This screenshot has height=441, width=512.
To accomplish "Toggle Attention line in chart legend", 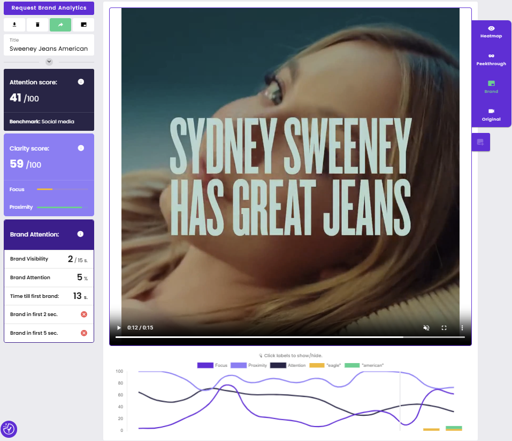I will coord(288,365).
